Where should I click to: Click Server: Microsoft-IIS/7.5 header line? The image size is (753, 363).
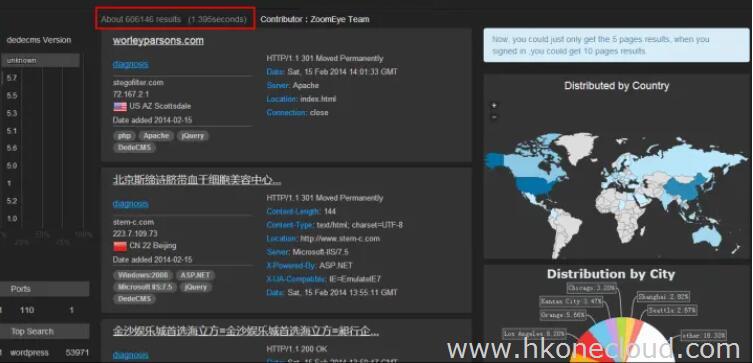[307, 252]
